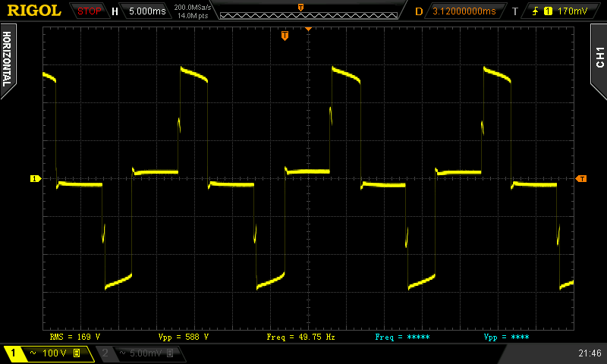Click the channel 1 ground level marker
Image resolution: width=607 pixels, height=364 pixels.
pos(34,179)
